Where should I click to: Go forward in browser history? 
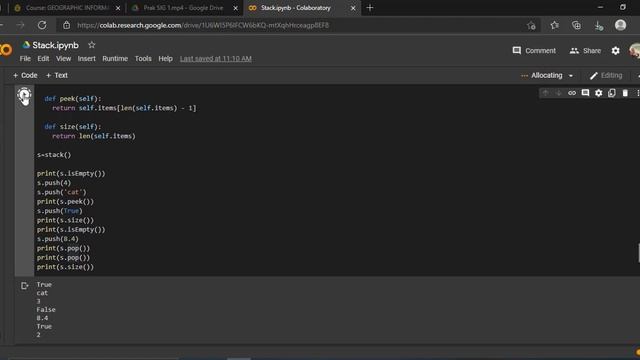pos(20,25)
